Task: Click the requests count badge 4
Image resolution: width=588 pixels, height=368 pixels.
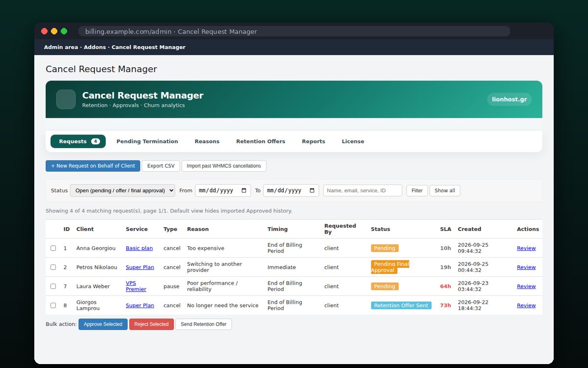Action: pos(96,141)
